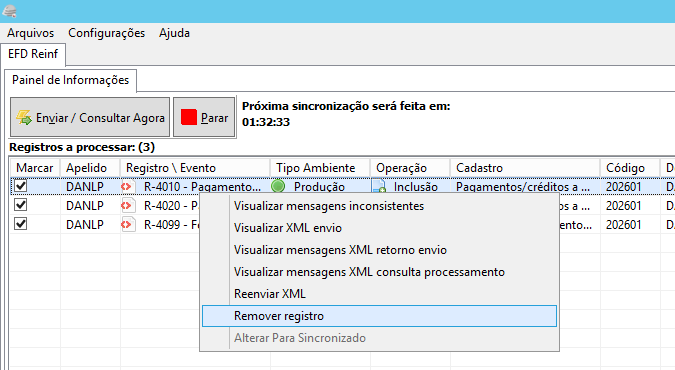
Task: Click DANLP in the R-4099 row
Action: (85, 225)
